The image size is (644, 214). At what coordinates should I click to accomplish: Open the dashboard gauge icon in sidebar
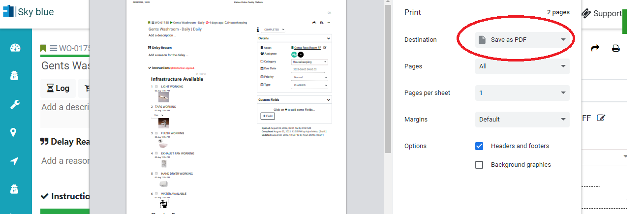(15, 48)
